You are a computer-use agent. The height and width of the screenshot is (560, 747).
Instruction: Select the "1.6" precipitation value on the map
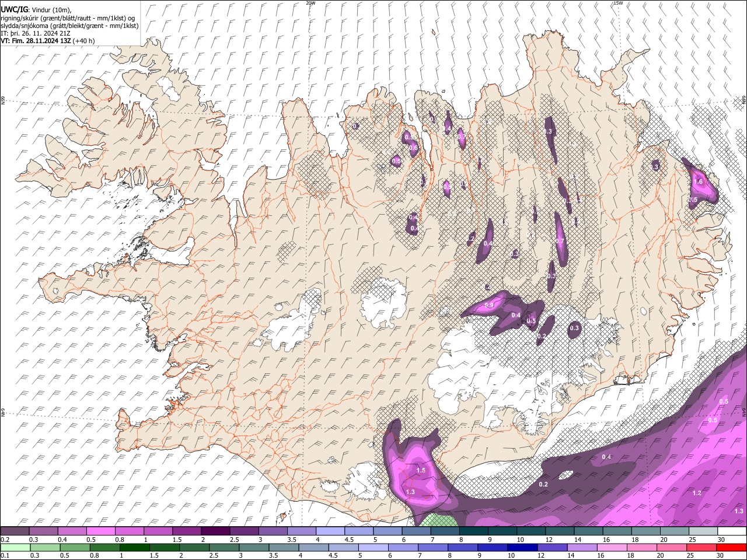pyautogui.click(x=698, y=181)
